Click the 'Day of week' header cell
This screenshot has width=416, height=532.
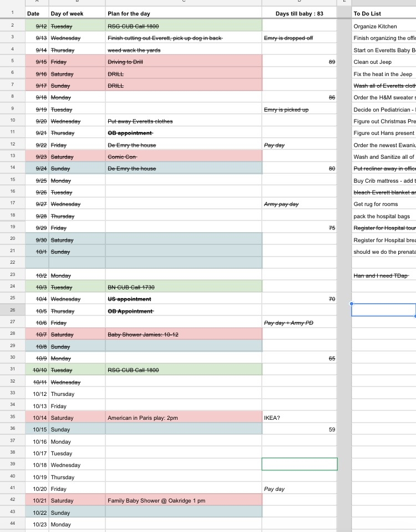click(x=77, y=13)
